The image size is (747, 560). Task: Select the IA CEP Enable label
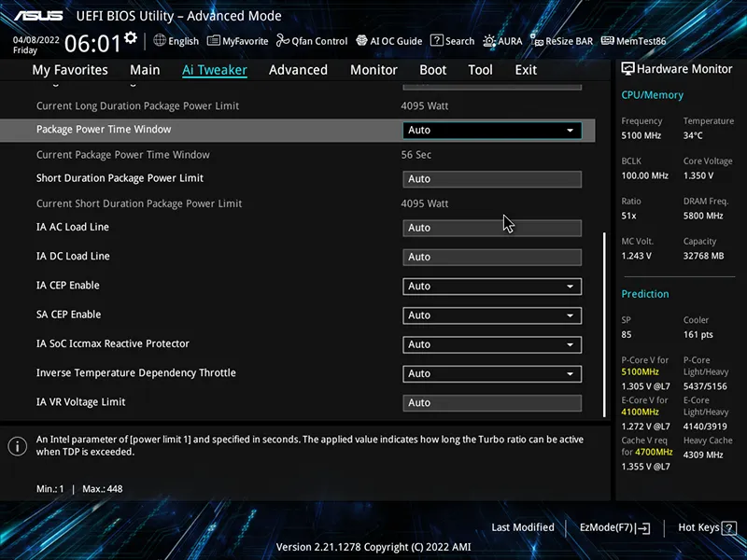click(x=67, y=286)
